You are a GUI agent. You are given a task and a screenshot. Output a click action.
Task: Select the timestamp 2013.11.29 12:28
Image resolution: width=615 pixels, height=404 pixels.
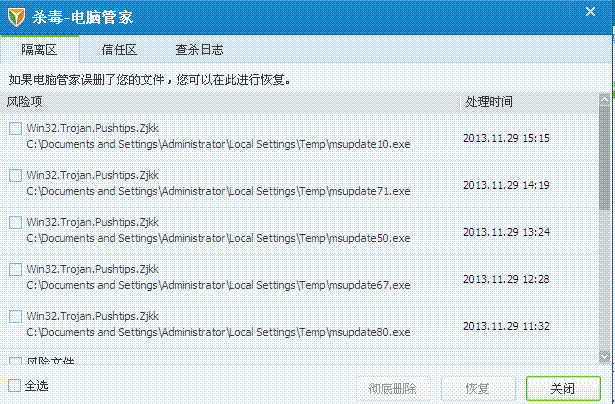(x=506, y=279)
